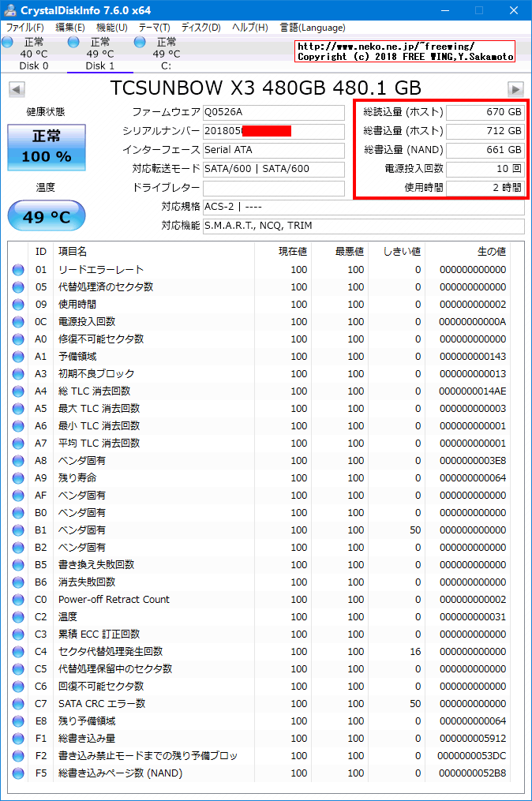Click the status icon for 予備領域 row

pos(18,357)
